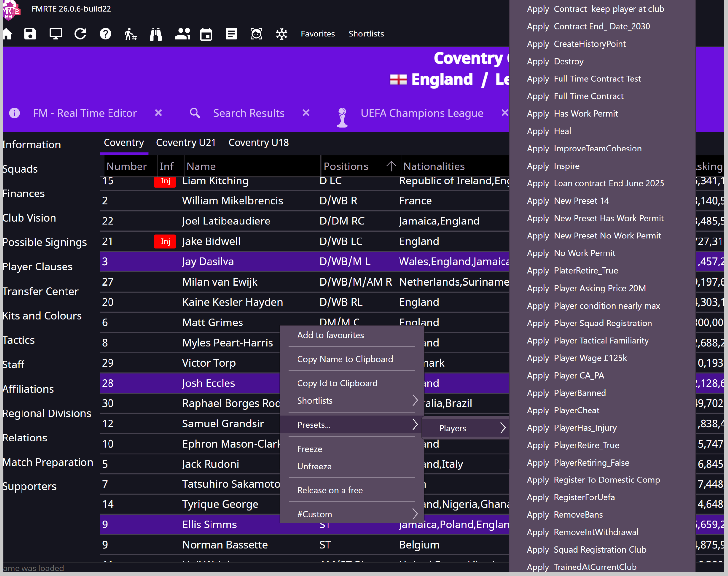Click the Unfreeze option in context menu

314,466
